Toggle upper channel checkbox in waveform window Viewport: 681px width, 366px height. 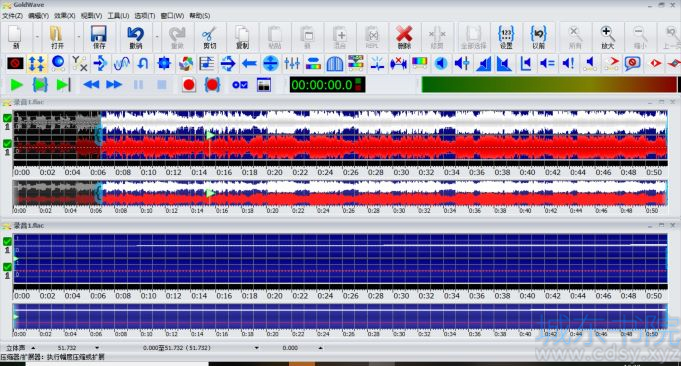click(7, 118)
